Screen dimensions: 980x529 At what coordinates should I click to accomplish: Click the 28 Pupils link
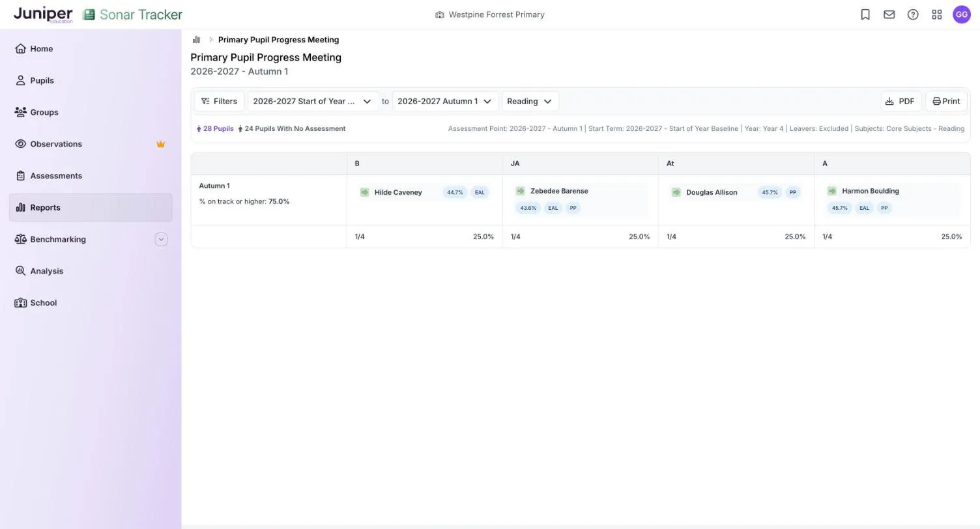point(215,128)
